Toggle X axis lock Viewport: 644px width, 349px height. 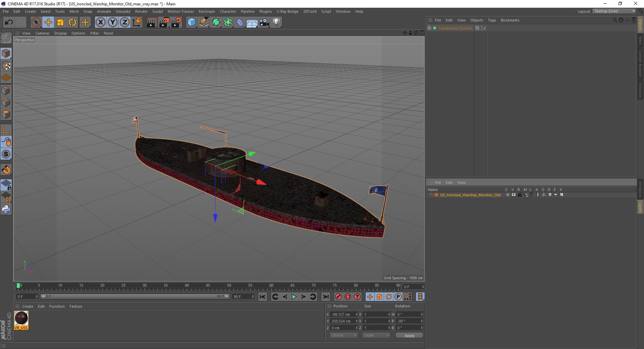click(x=100, y=22)
